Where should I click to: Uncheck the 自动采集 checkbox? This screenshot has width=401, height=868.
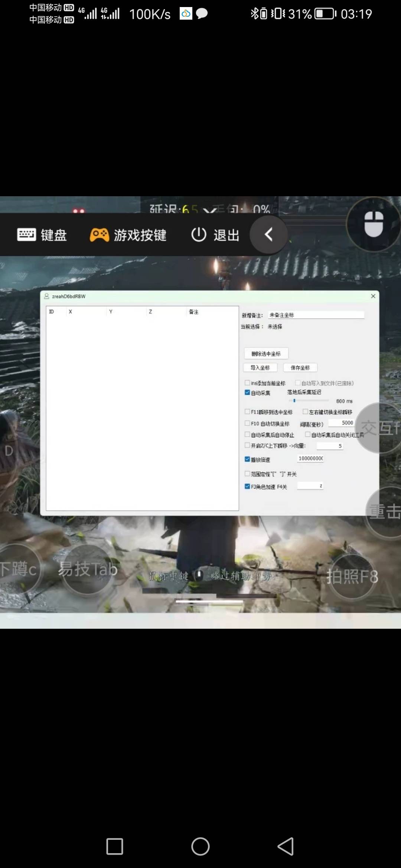click(x=247, y=392)
